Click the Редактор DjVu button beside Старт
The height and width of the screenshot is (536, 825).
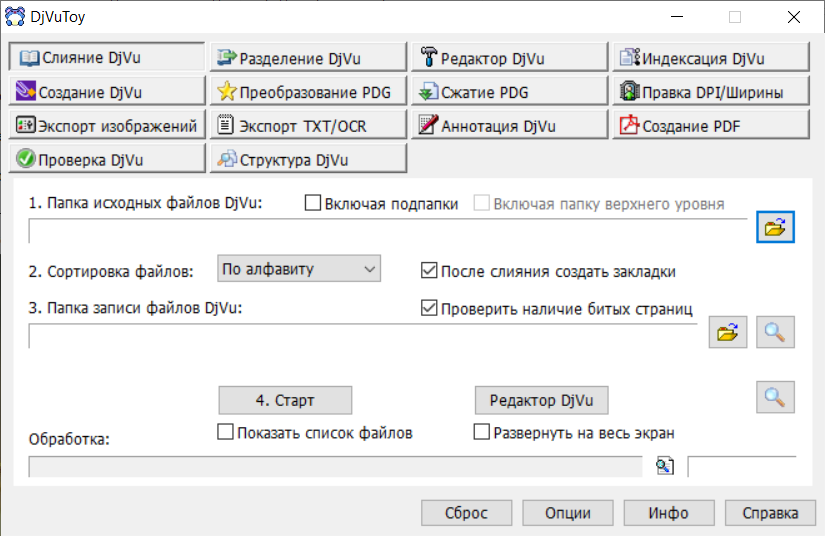(x=541, y=400)
